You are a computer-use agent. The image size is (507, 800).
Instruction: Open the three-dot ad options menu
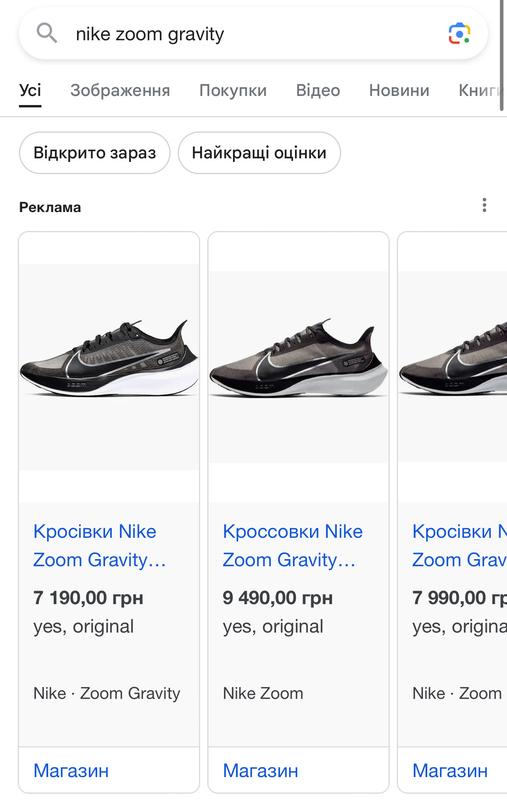click(x=484, y=205)
